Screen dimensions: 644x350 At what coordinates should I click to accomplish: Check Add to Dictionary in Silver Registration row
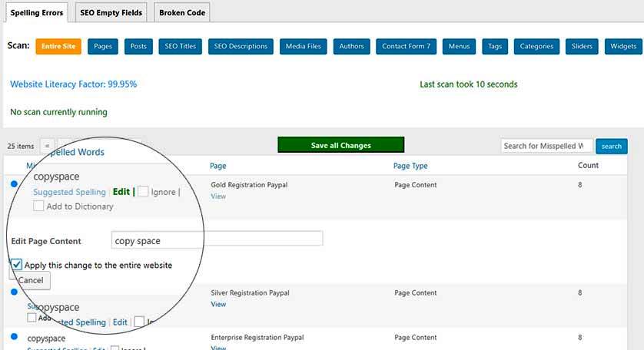[x=32, y=317]
